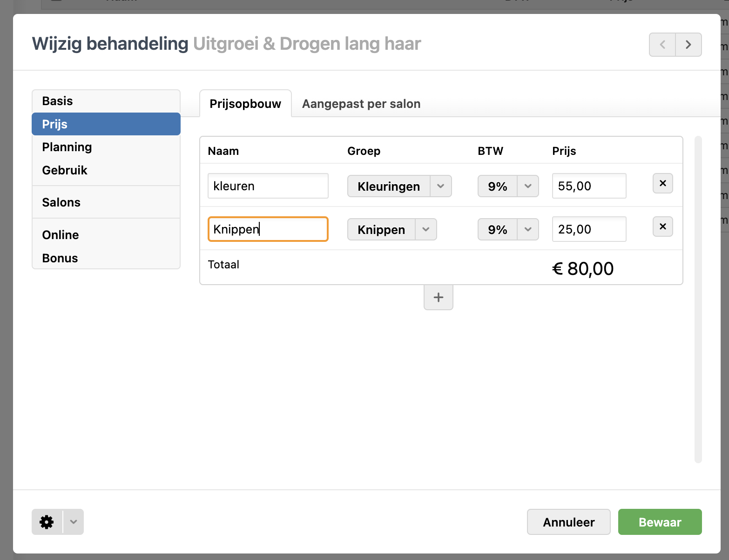Click the gear settings icon
Viewport: 729px width, 560px height.
47,522
